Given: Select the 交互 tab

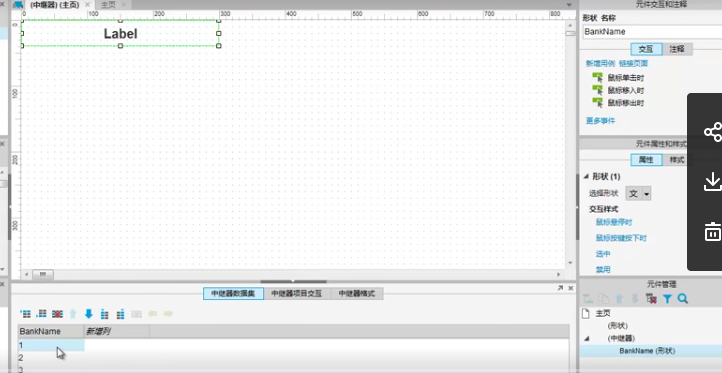Looking at the screenshot, I should 646,49.
